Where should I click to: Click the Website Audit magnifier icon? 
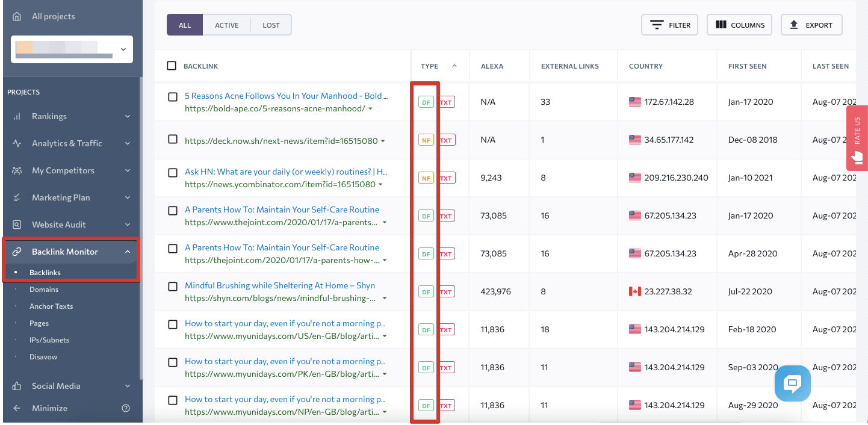click(x=17, y=225)
